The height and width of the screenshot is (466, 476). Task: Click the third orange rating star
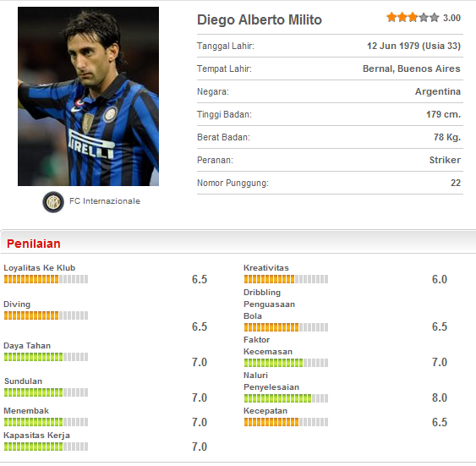point(413,17)
